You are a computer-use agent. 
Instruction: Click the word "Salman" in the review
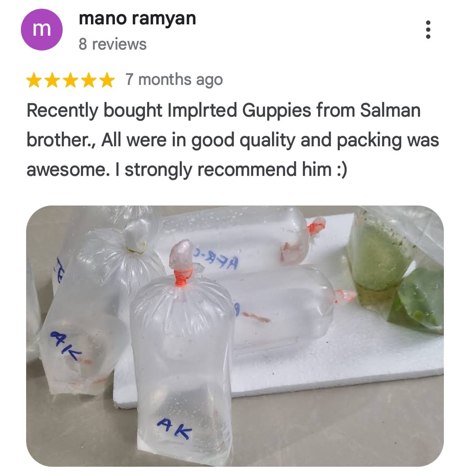click(390, 110)
